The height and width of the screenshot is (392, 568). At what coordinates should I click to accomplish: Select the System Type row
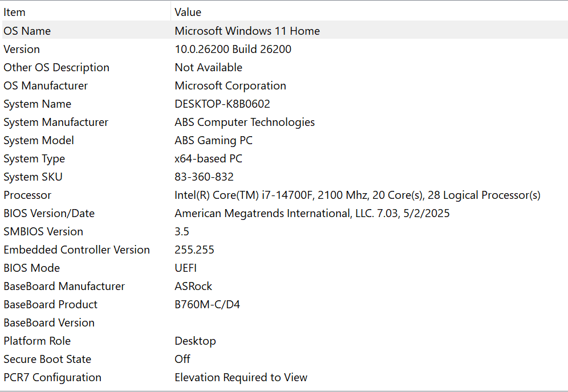click(x=34, y=158)
